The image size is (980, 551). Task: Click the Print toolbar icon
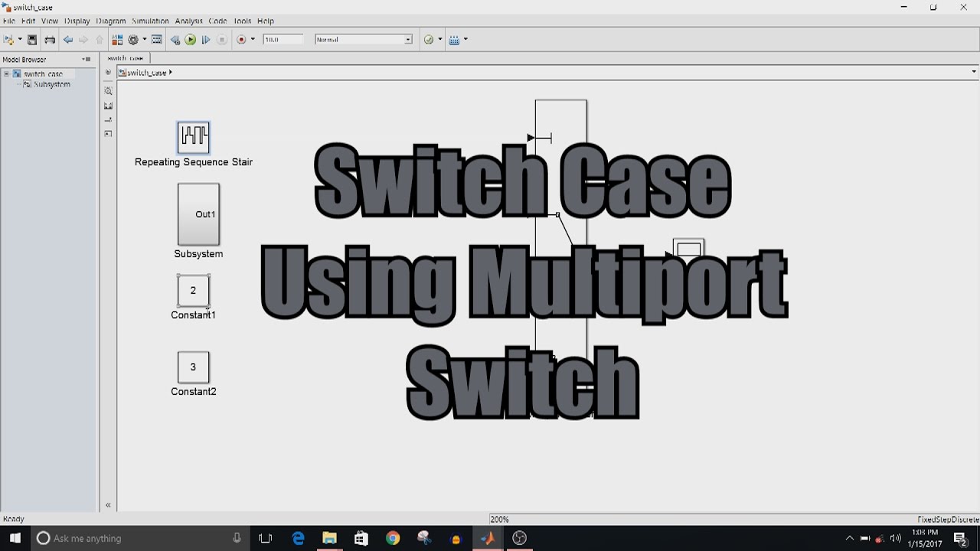[x=50, y=40]
